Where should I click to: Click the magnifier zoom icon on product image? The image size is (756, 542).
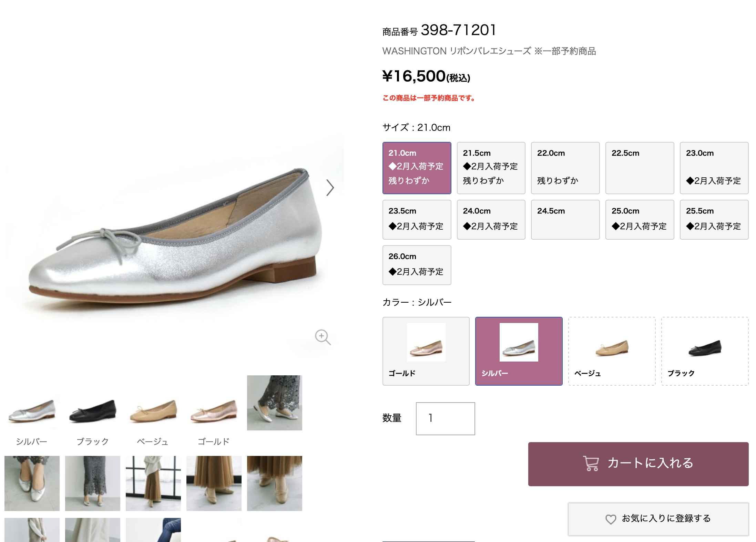[323, 336]
